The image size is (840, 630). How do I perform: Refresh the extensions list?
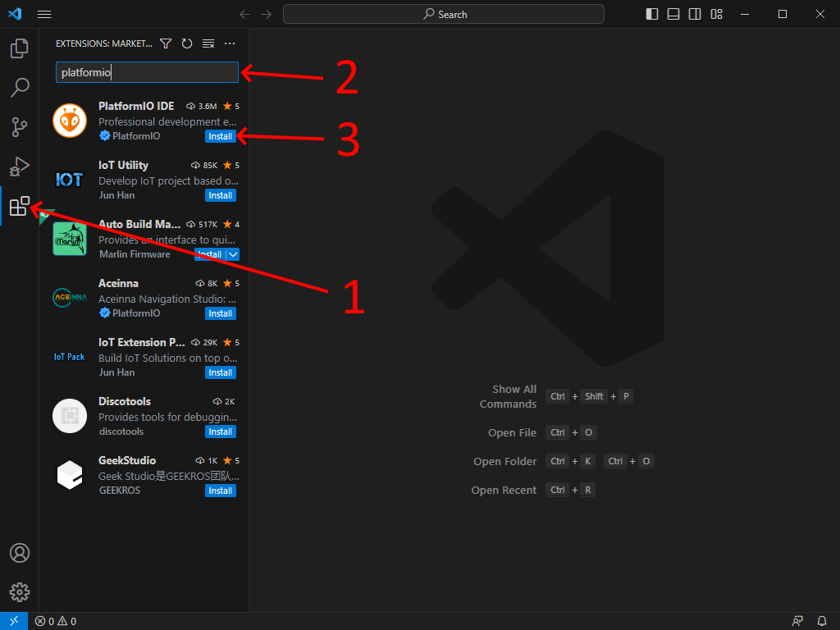point(186,43)
